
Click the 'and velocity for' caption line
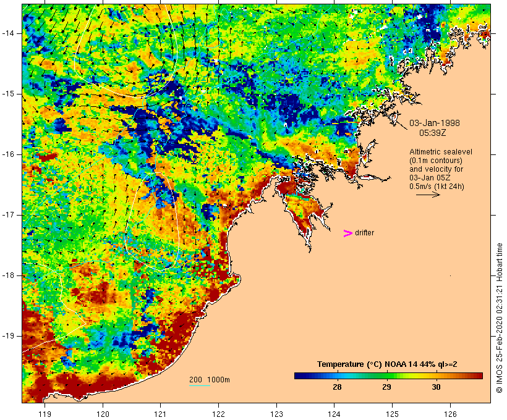pyautogui.click(x=436, y=169)
